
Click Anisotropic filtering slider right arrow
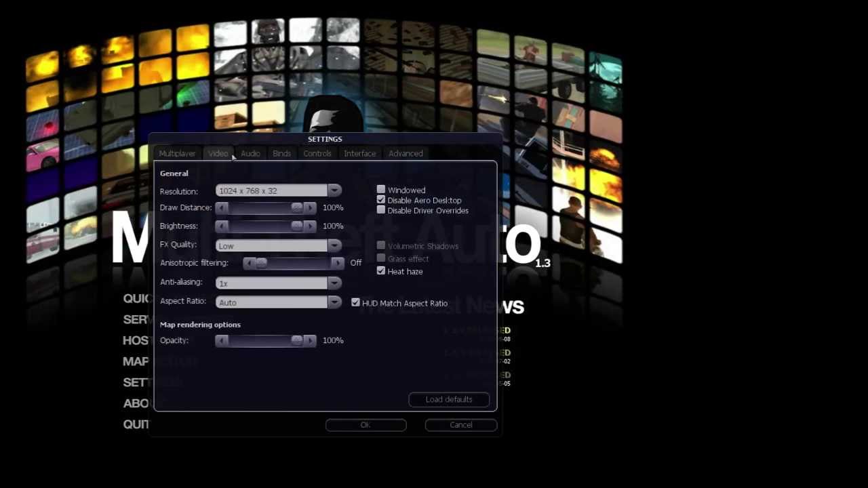click(338, 263)
